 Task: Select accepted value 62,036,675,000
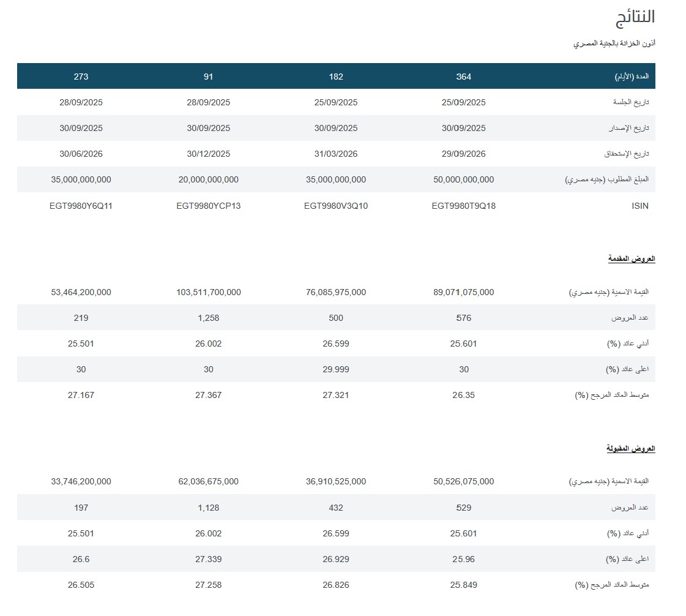tap(208, 481)
